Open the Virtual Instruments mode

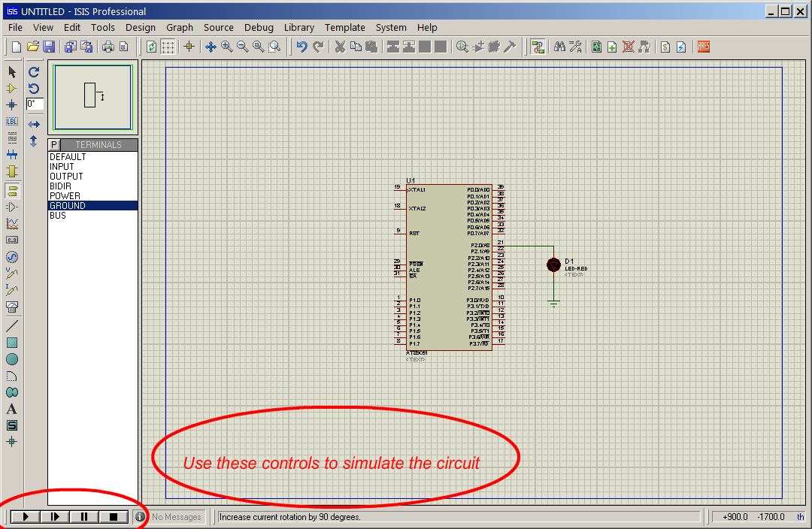coord(11,307)
